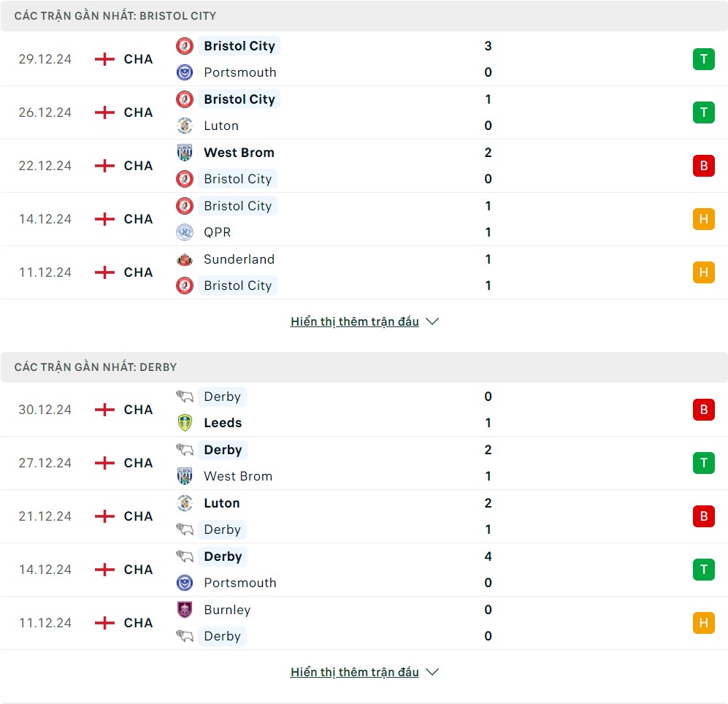The width and height of the screenshot is (728, 704).
Task: Click the Leeds crest in 30.12.24 match
Action: tap(185, 423)
